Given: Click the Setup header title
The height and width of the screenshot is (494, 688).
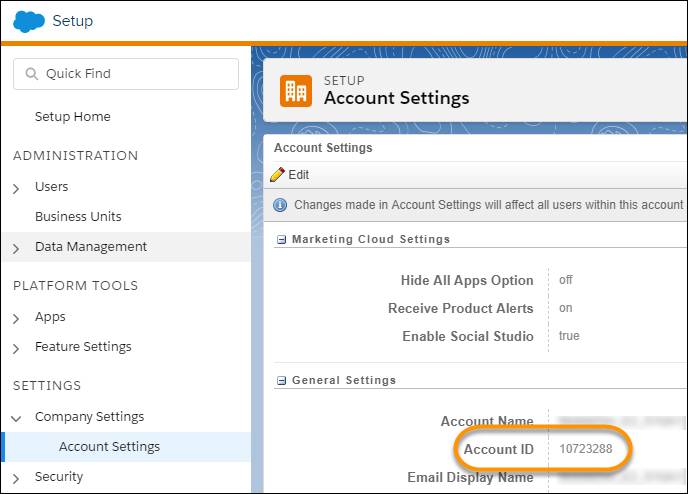Looking at the screenshot, I should [73, 21].
